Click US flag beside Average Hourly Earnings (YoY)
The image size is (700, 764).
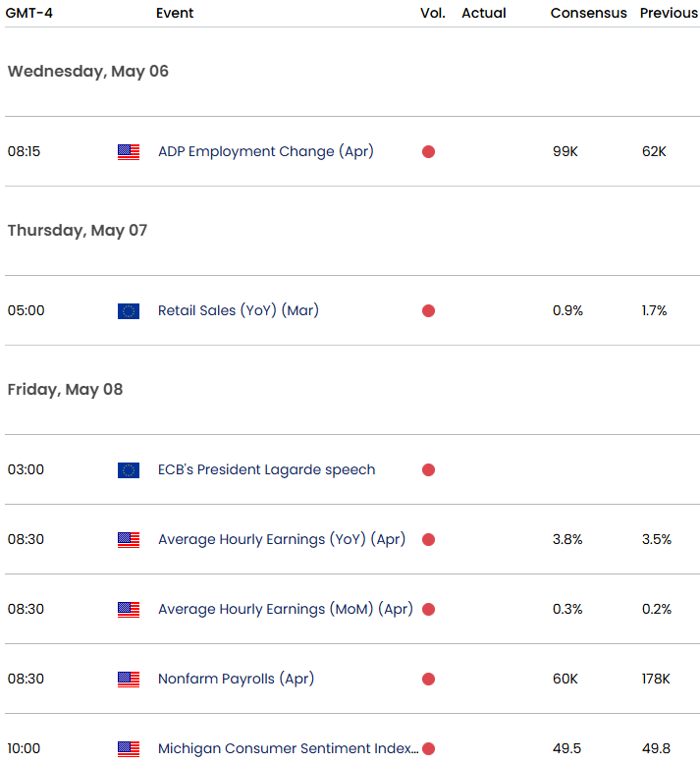click(x=129, y=540)
